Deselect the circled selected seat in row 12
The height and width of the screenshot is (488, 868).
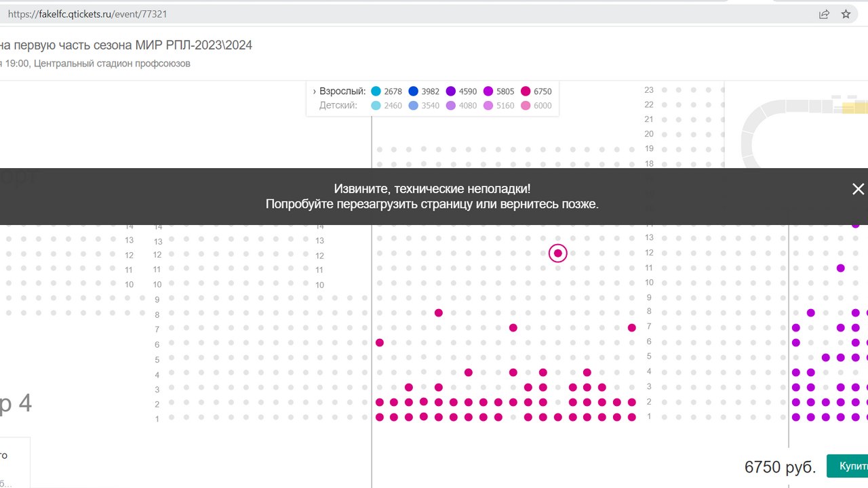click(x=558, y=253)
